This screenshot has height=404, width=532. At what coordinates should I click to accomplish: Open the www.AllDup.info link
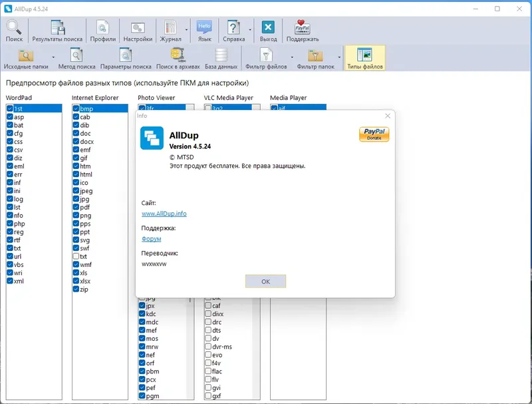pyautogui.click(x=164, y=214)
